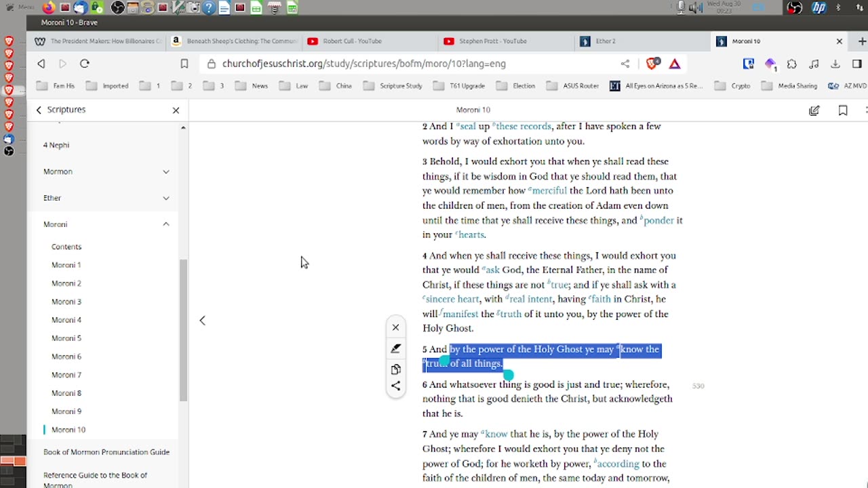This screenshot has height=488, width=868.
Task: Launch Thunderbird from the top panel
Action: point(81,7)
